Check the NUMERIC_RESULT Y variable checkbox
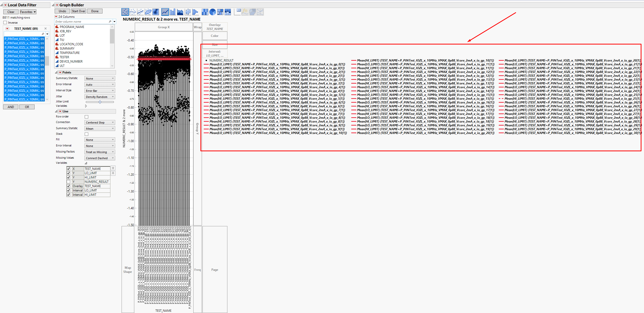The image size is (644, 313). (x=68, y=182)
